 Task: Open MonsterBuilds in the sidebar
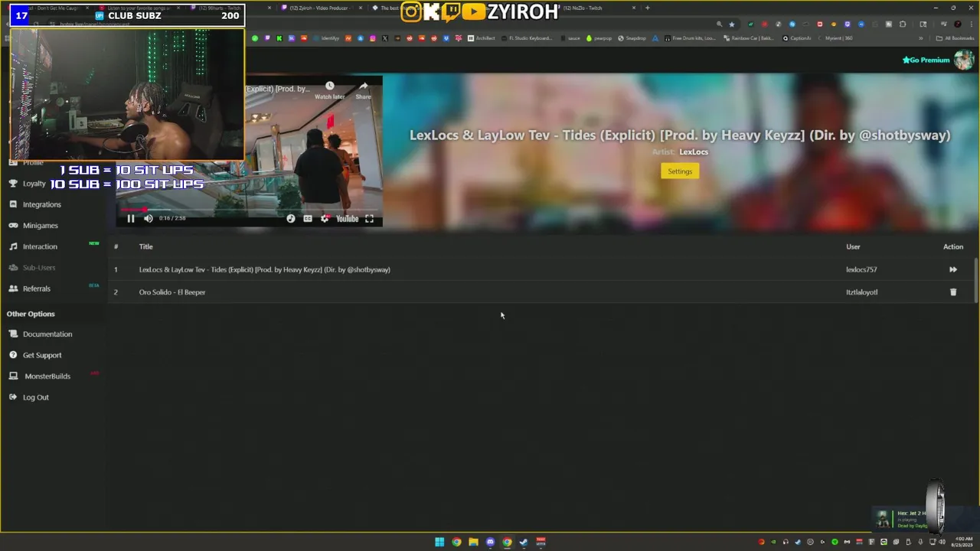click(47, 377)
